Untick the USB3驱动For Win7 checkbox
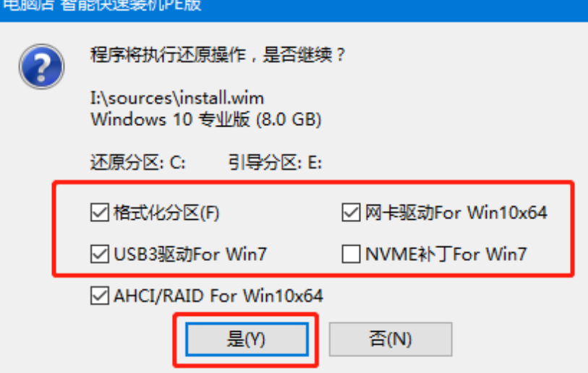Screen dimensions: 588x373 click(x=100, y=254)
